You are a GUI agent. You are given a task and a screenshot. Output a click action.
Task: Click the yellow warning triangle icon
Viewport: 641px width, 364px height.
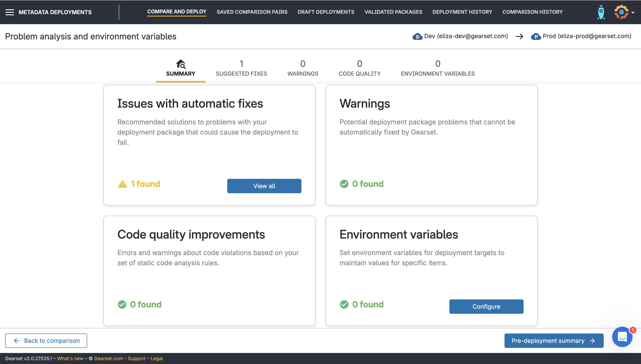(122, 184)
